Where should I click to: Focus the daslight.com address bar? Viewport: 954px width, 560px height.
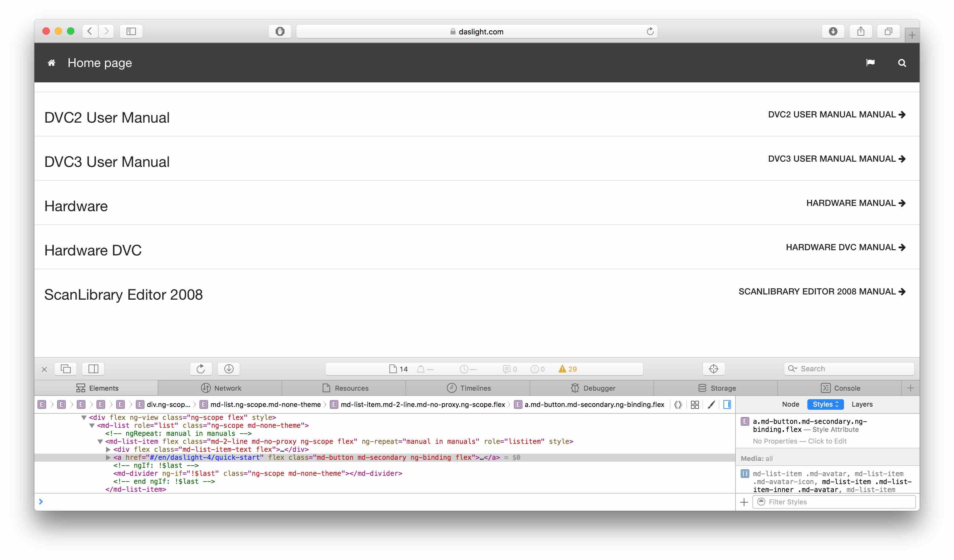pyautogui.click(x=477, y=31)
